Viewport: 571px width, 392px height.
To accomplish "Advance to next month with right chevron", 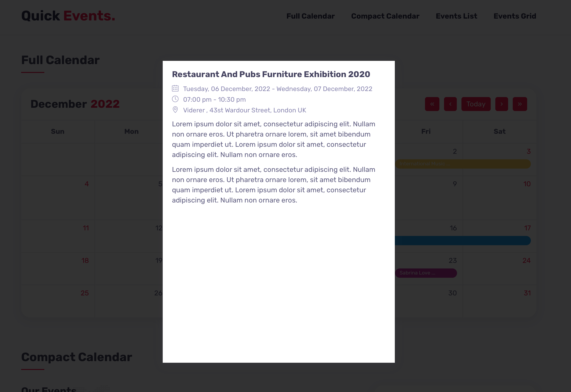I will pos(501,104).
